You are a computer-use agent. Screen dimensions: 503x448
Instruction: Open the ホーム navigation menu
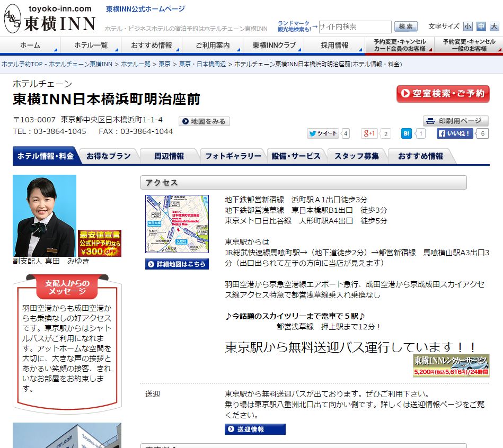pyautogui.click(x=30, y=45)
